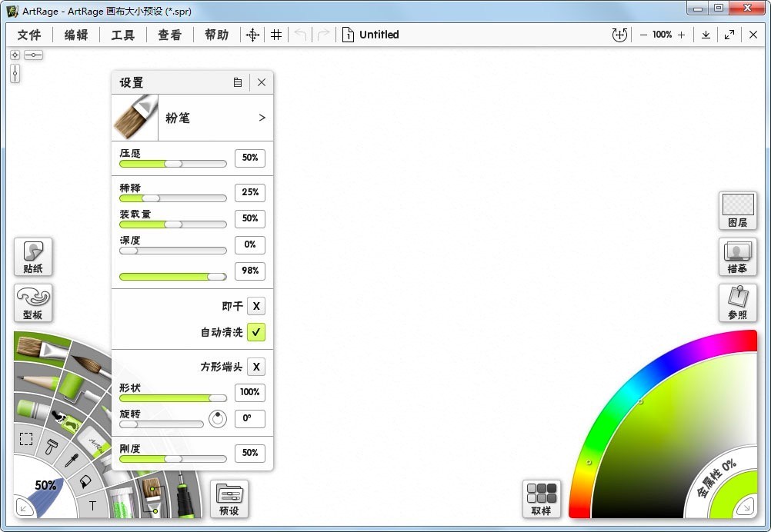Click the 刚度 stiffness slider
The width and height of the screenshot is (771, 532).
[x=172, y=460]
